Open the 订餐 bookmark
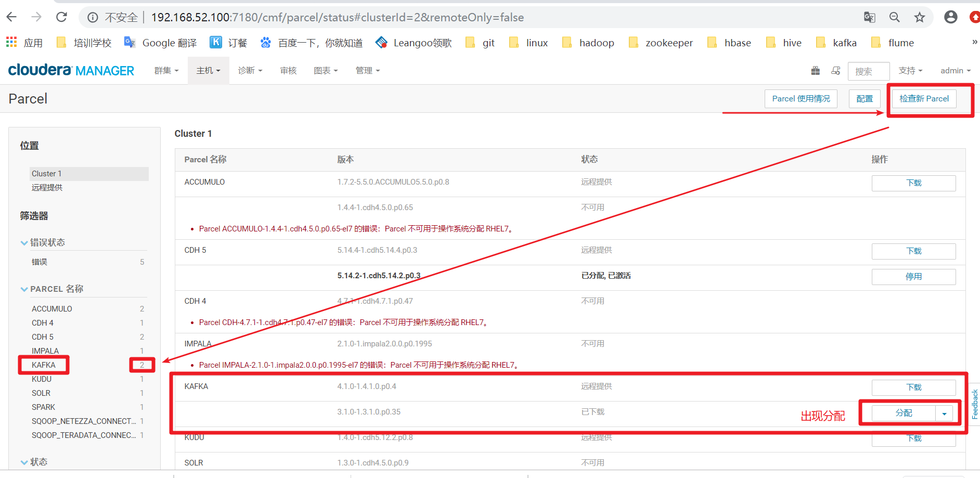The height and width of the screenshot is (478, 980). click(228, 43)
